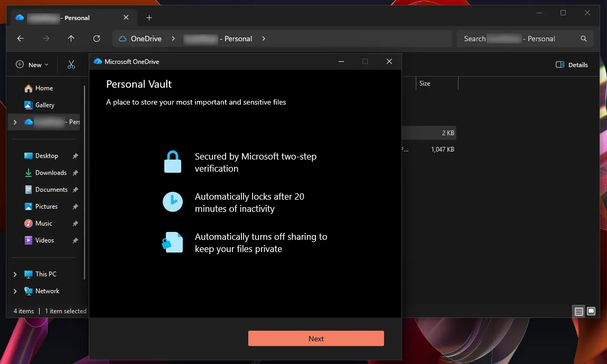Close the Microsoft OneDrive dialog
Image resolution: width=607 pixels, height=364 pixels.
click(x=389, y=62)
